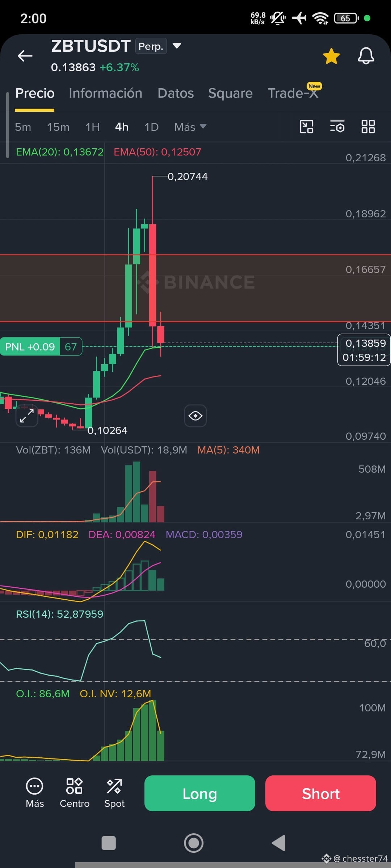Toggle the favorite star for ZBTUSDT
391x868 pixels.
tap(331, 56)
